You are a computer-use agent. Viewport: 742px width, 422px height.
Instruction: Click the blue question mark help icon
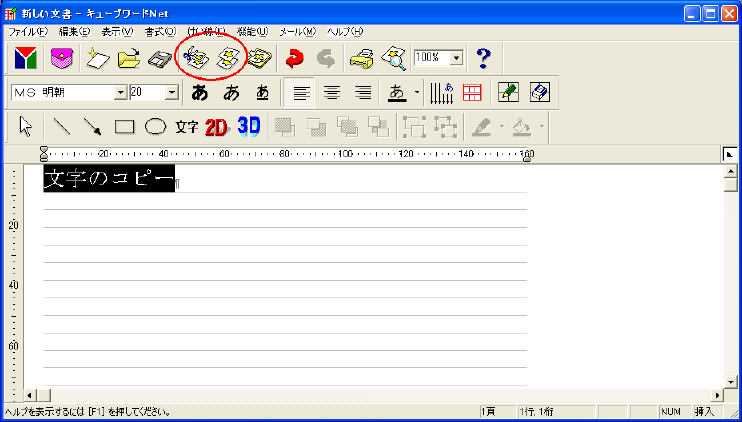point(484,59)
